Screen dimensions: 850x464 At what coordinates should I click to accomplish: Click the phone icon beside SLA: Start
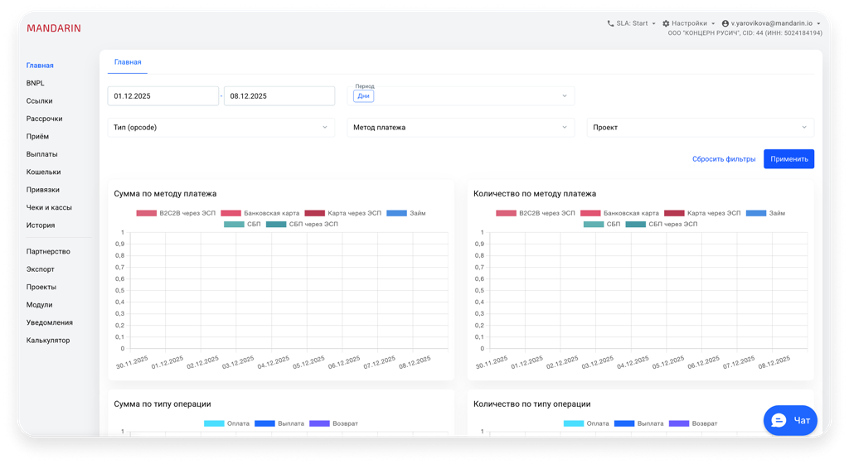tap(611, 23)
